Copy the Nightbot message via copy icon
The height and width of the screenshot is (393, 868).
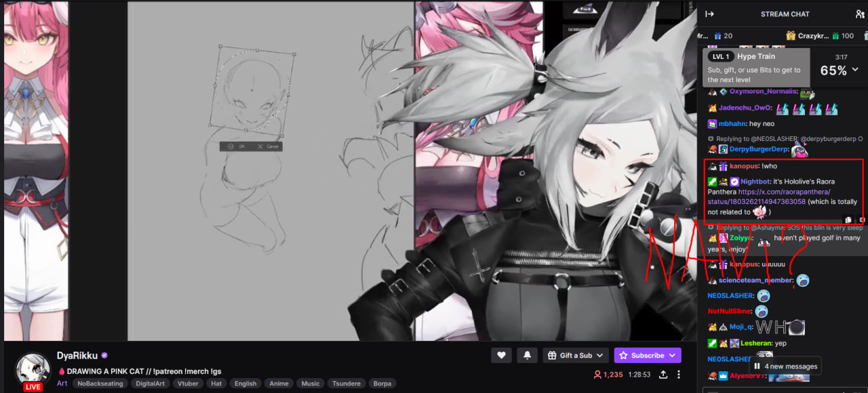[x=848, y=220]
